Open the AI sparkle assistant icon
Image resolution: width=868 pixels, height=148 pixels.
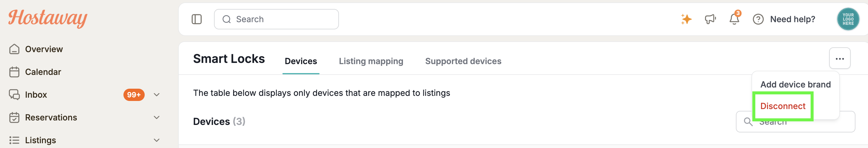(x=686, y=19)
